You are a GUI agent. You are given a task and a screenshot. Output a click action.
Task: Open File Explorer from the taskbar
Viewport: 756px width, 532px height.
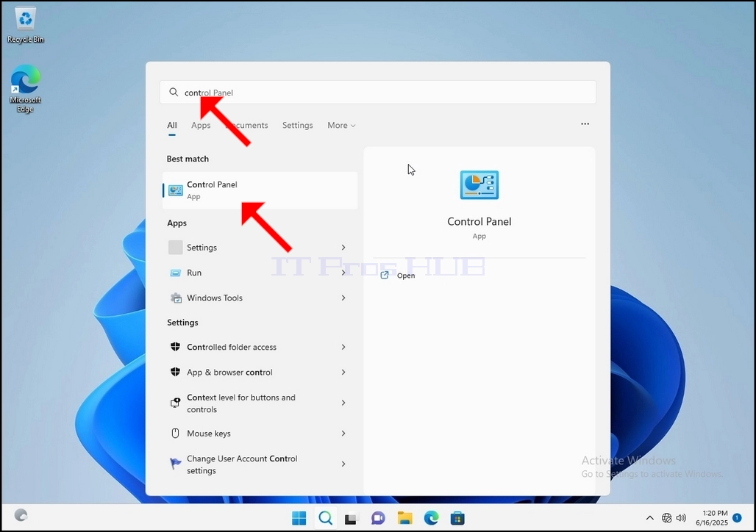[404, 518]
